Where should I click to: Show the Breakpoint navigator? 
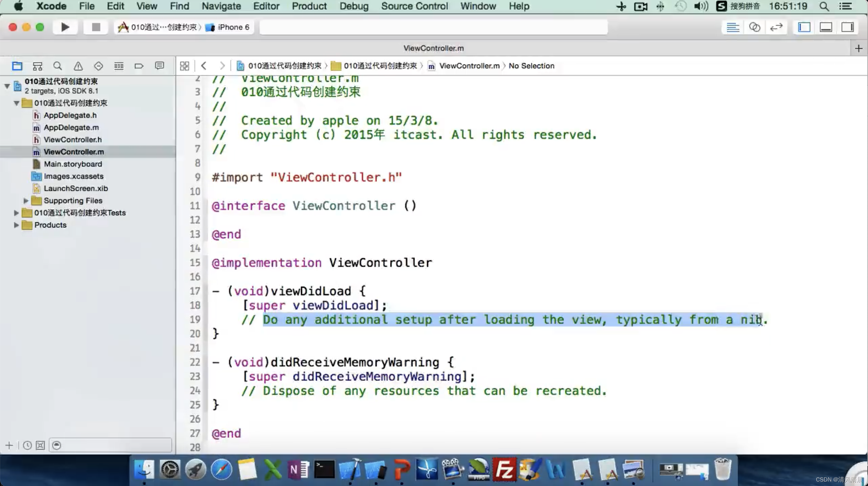[139, 66]
